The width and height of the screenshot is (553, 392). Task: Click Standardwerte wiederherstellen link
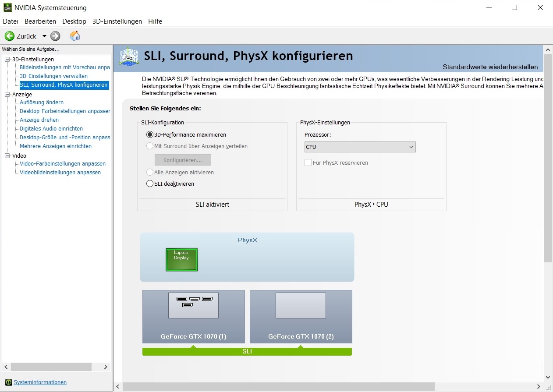point(490,67)
